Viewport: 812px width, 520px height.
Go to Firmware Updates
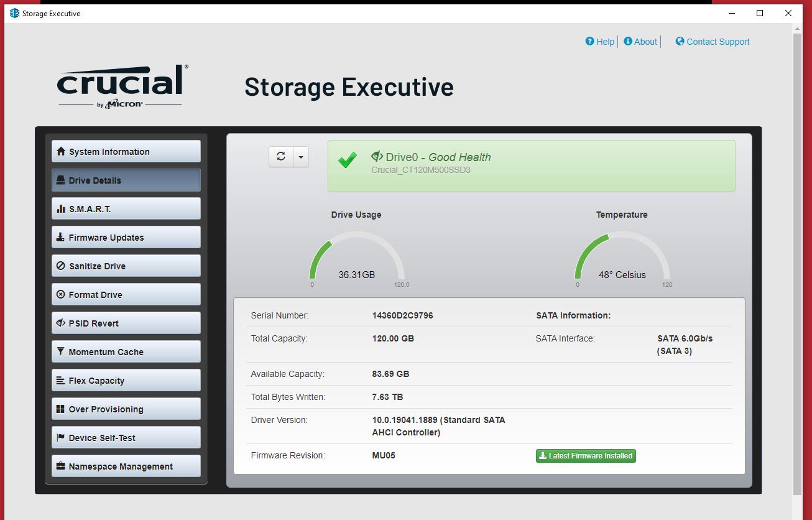coord(126,238)
